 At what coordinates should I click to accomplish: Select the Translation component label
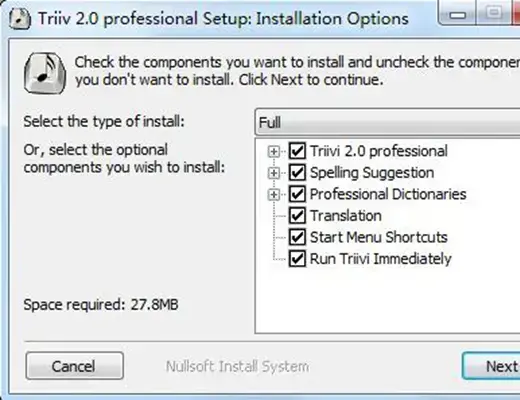(x=346, y=216)
